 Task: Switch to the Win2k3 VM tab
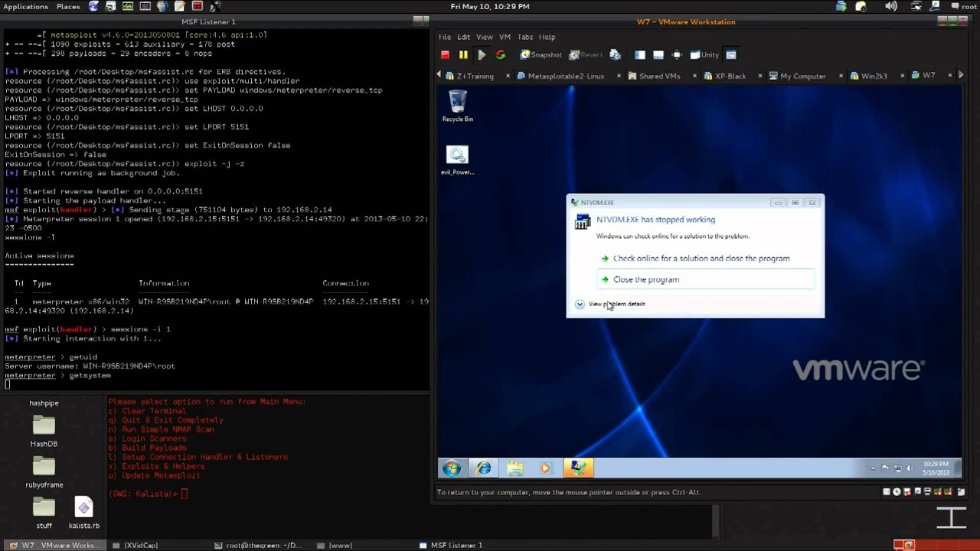(868, 76)
